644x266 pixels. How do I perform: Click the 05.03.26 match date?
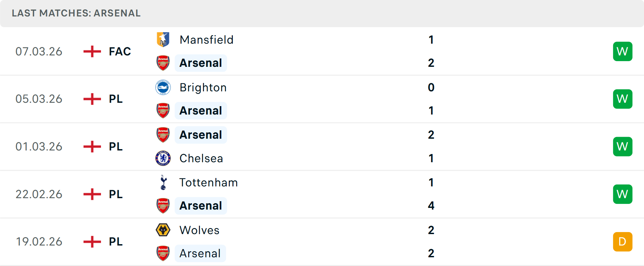[39, 99]
